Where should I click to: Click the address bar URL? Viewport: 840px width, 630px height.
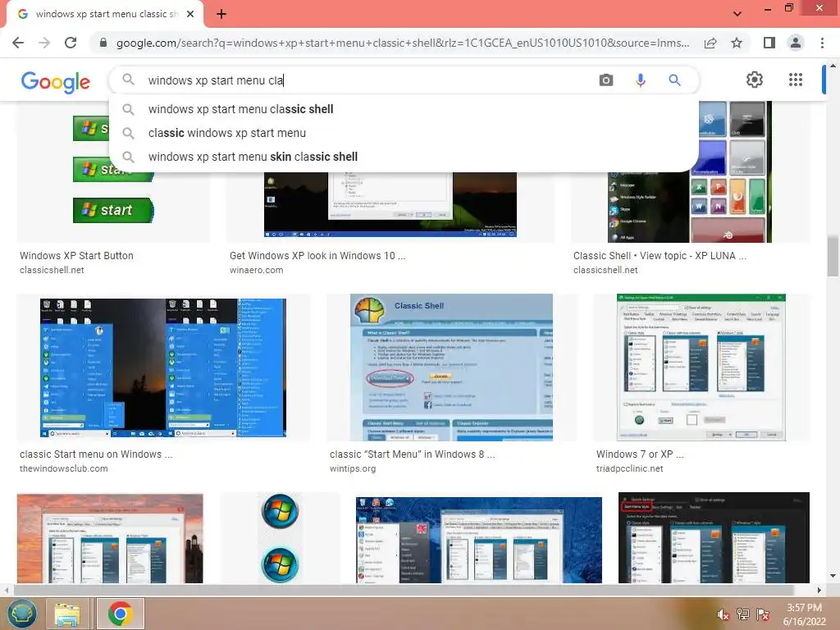coord(402,43)
